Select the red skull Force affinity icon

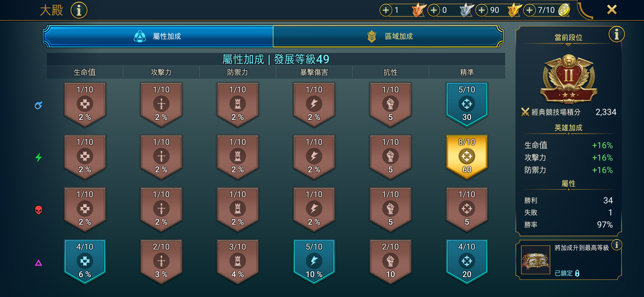point(38,210)
